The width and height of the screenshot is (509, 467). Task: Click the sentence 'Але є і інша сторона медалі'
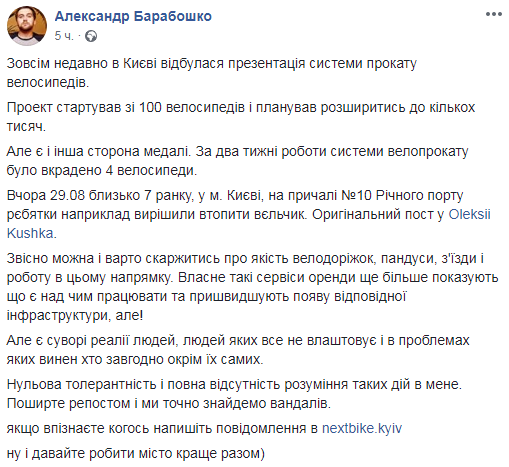98,151
